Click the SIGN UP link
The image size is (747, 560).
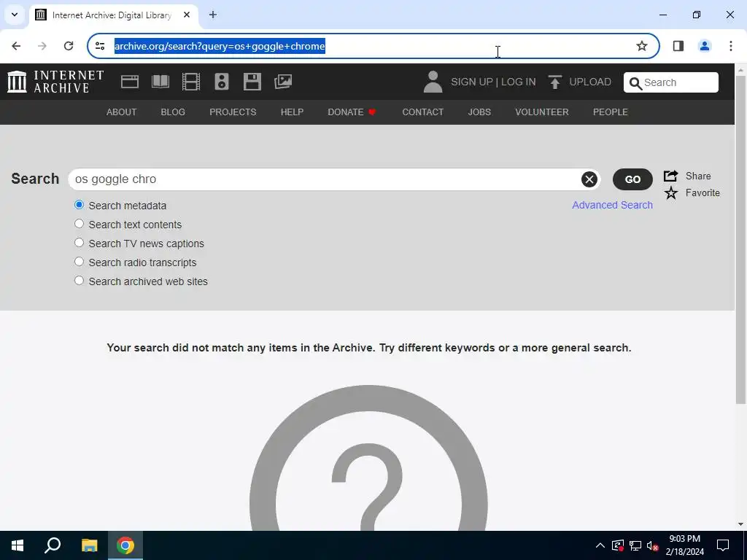tap(472, 82)
